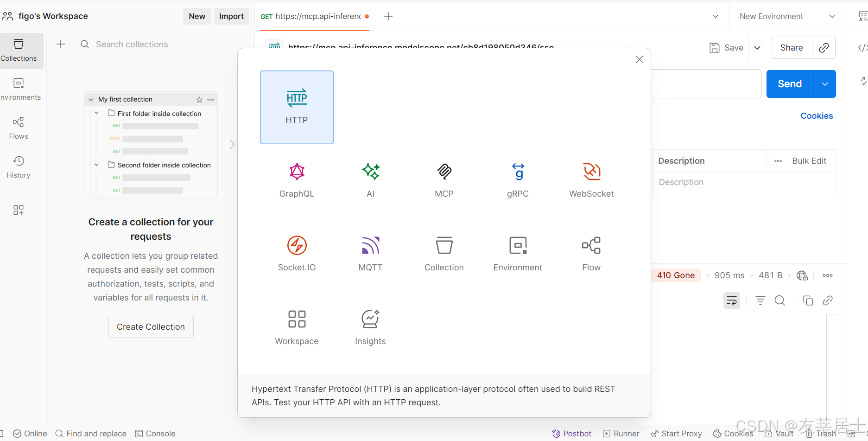Search within the response body
The image size is (868, 441).
pyautogui.click(x=780, y=300)
